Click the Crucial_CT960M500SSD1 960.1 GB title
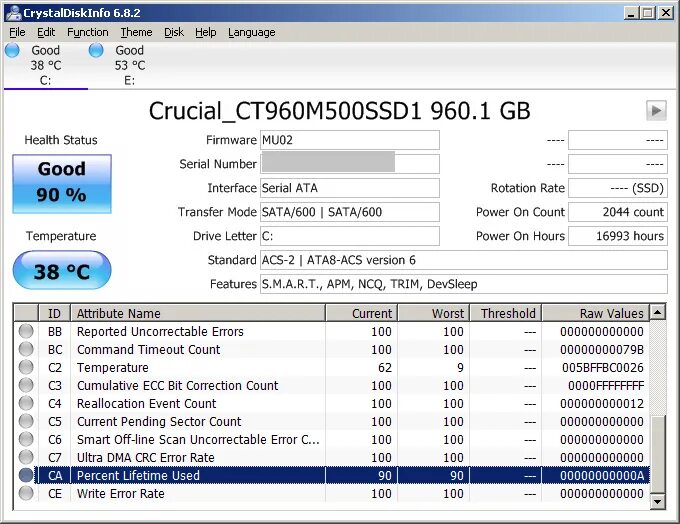The image size is (680, 524). [x=340, y=111]
